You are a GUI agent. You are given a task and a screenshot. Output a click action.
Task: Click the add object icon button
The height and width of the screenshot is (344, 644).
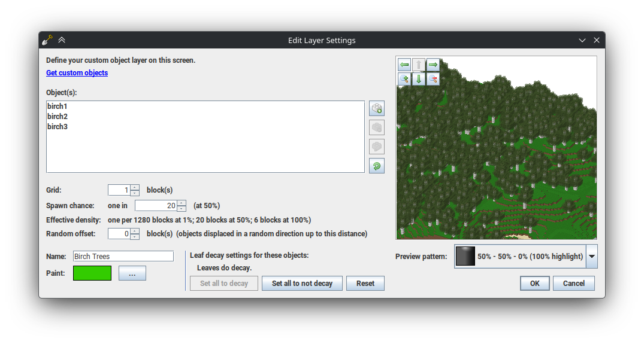(x=377, y=108)
